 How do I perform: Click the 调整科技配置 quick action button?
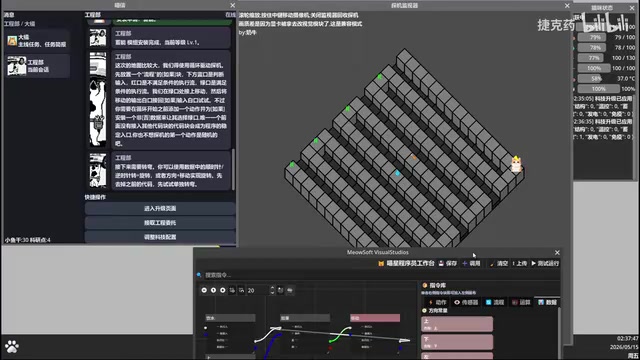160,237
